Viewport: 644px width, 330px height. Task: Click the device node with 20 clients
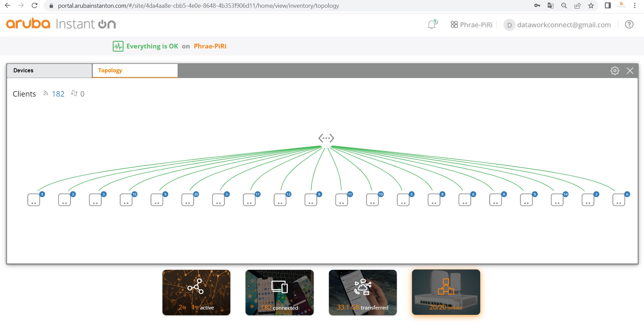point(188,200)
